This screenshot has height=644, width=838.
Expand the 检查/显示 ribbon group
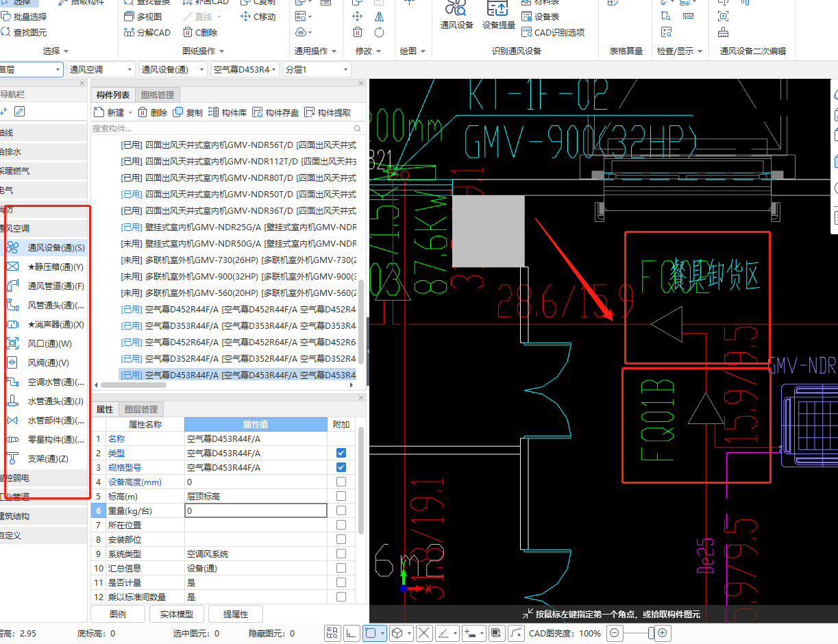[x=680, y=51]
